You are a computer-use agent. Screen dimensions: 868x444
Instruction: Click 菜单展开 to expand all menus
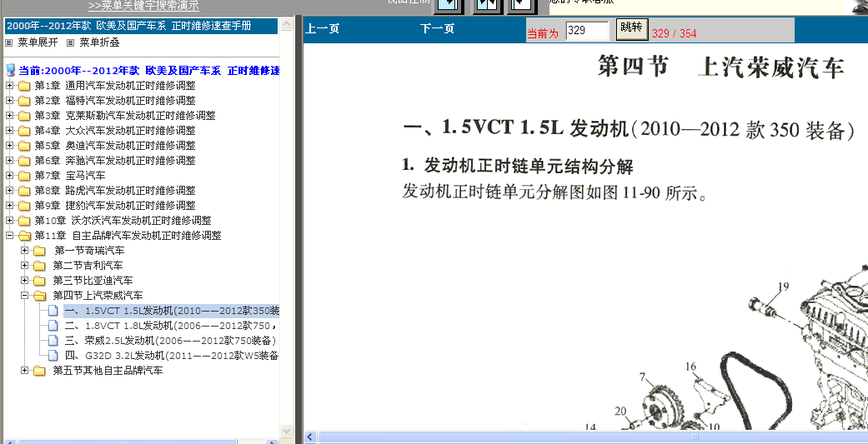(38, 42)
